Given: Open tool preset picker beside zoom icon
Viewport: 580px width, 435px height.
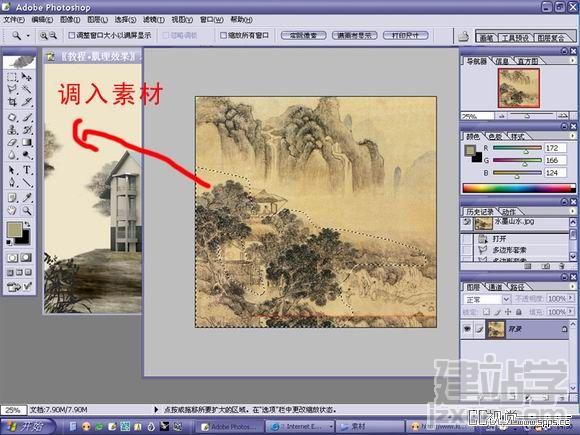Looking at the screenshot, I should point(28,36).
